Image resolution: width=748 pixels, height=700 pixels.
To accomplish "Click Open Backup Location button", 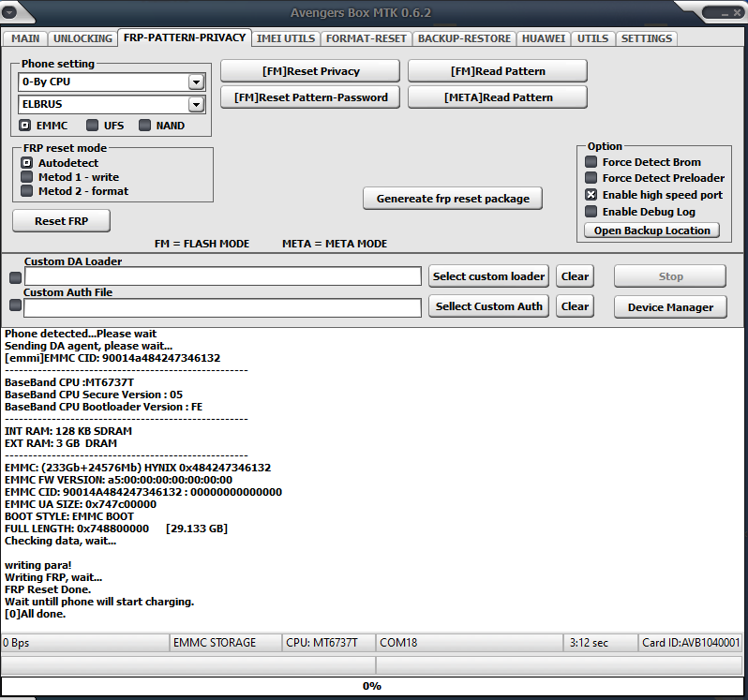I will click(652, 231).
